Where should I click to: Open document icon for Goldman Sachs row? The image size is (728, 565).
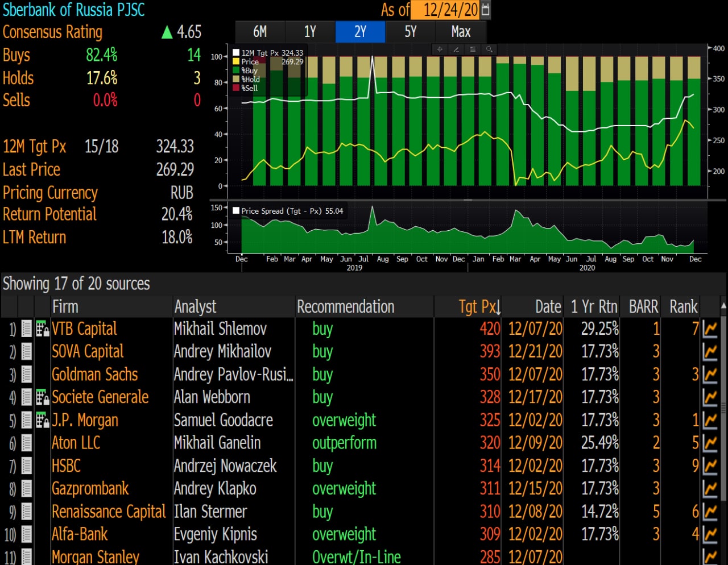pos(26,374)
